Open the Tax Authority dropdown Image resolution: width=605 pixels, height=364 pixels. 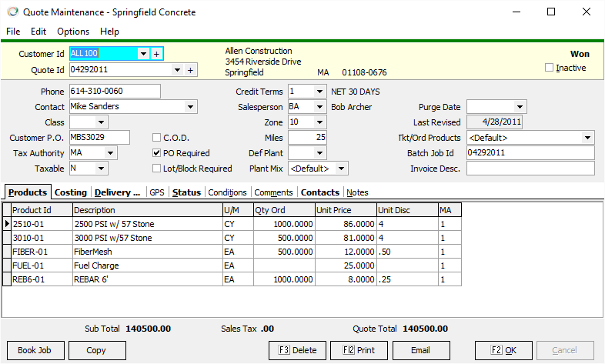coord(111,153)
